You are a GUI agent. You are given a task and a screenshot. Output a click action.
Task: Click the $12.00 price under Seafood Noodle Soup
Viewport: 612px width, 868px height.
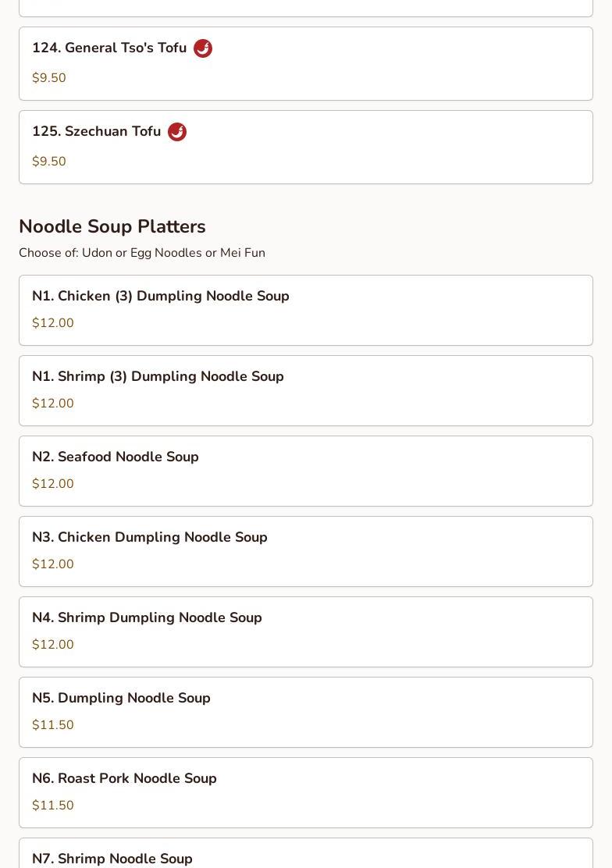point(53,484)
